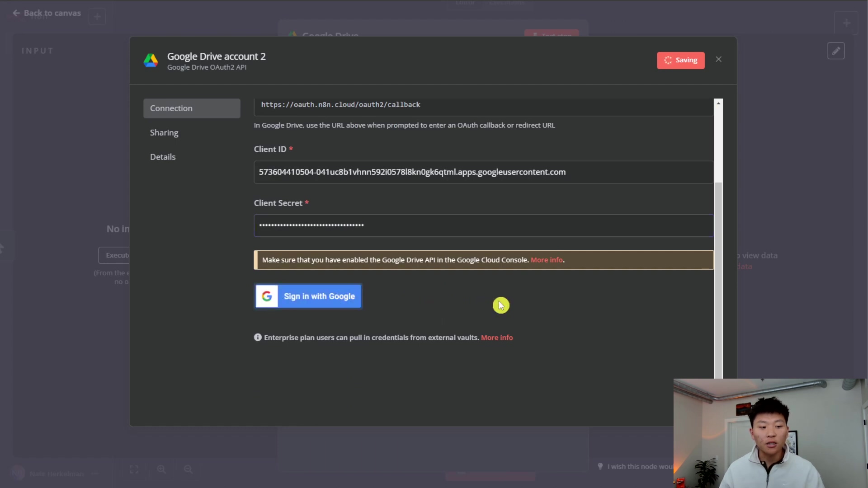
Task: Click Back to canvas link
Action: (x=47, y=13)
